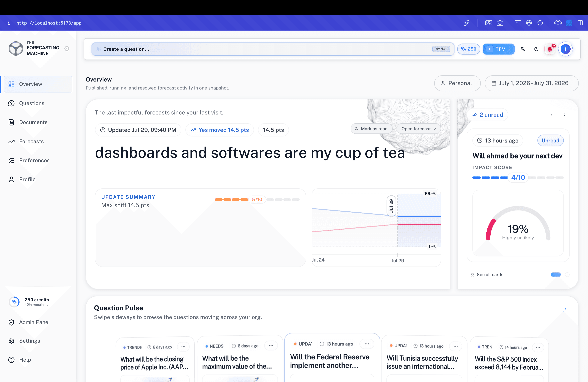Open the more menu on the Tunisia card

click(456, 346)
